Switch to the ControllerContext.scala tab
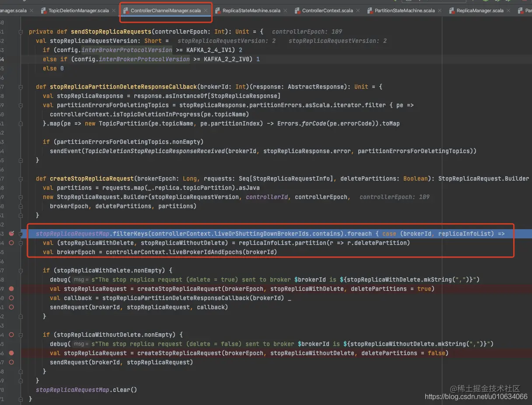Screen dimensions: 532x405 (327, 10)
